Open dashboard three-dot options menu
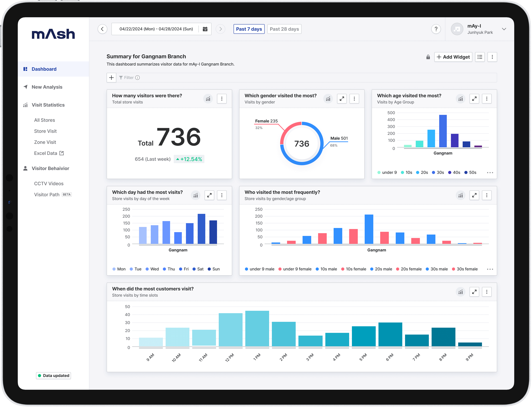The height and width of the screenshot is (407, 532). coord(492,57)
